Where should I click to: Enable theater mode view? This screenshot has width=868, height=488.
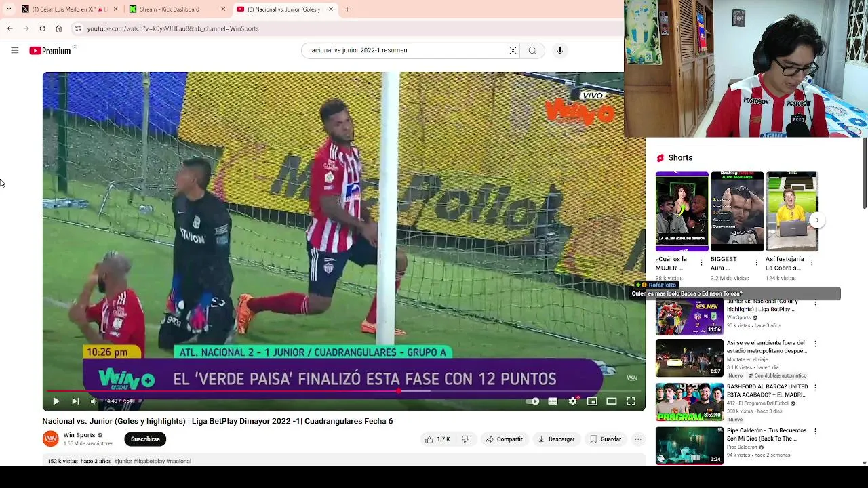(612, 401)
